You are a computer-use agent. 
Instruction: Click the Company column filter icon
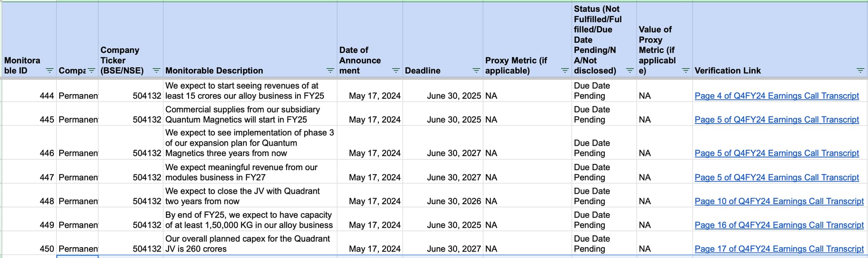point(91,71)
